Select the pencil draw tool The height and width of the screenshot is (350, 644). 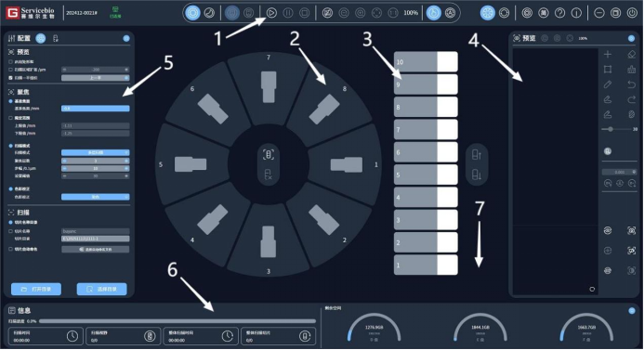point(608,84)
